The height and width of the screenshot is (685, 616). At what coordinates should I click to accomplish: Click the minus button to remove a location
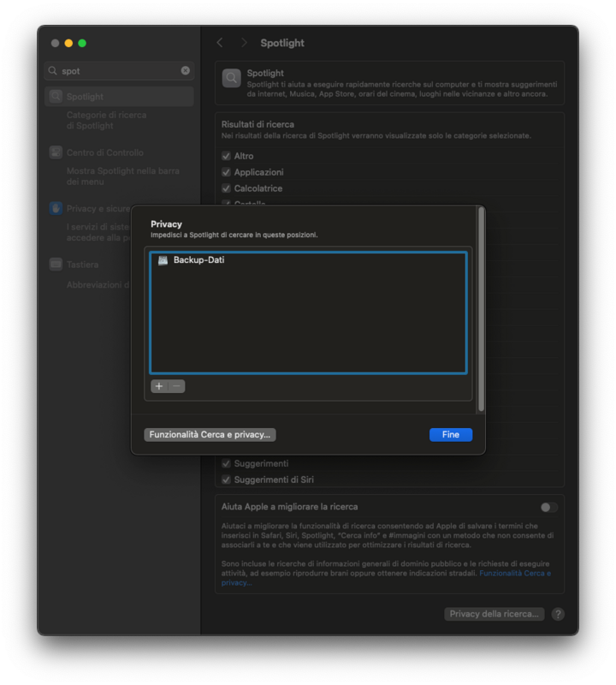click(176, 386)
